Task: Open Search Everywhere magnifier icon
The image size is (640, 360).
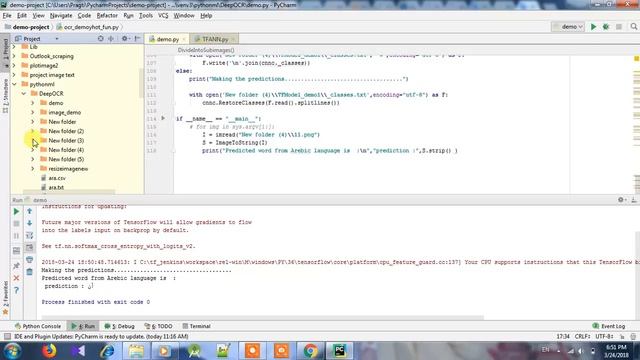Action: click(633, 27)
